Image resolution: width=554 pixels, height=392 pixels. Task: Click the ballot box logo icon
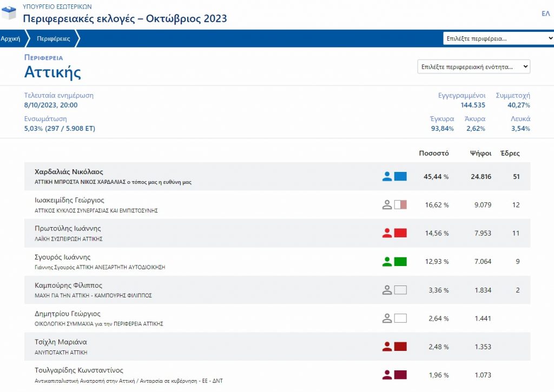point(9,13)
